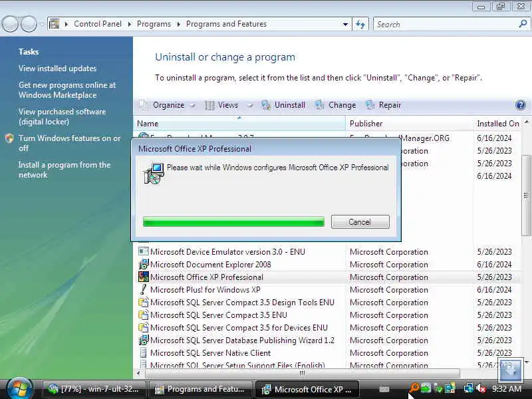This screenshot has height=399, width=532.
Task: Expand the arrow after Programs breadcrumb
Action: click(x=178, y=24)
